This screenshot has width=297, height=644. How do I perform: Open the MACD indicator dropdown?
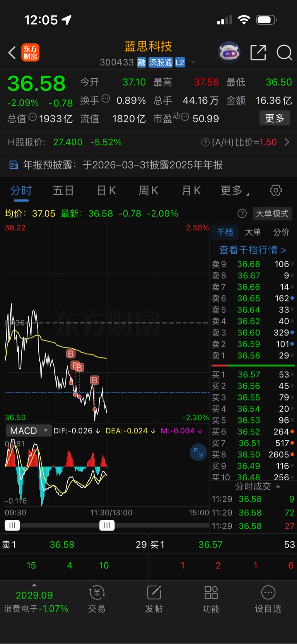pos(29,431)
